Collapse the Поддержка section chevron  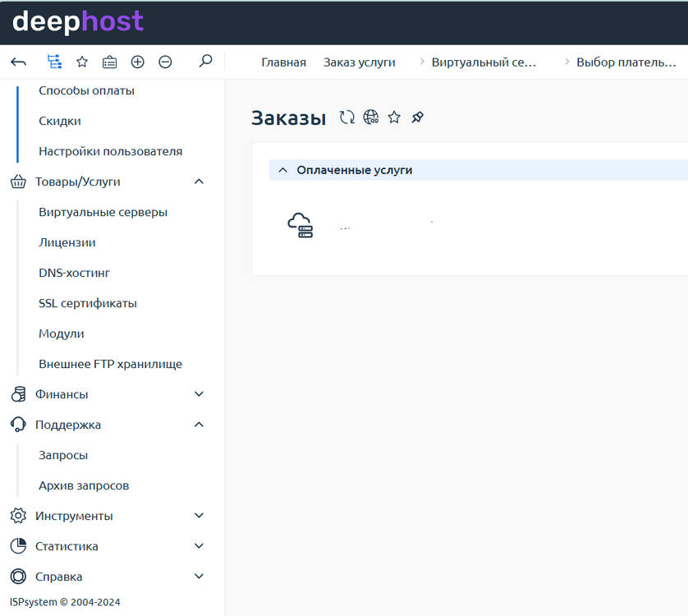click(x=199, y=425)
